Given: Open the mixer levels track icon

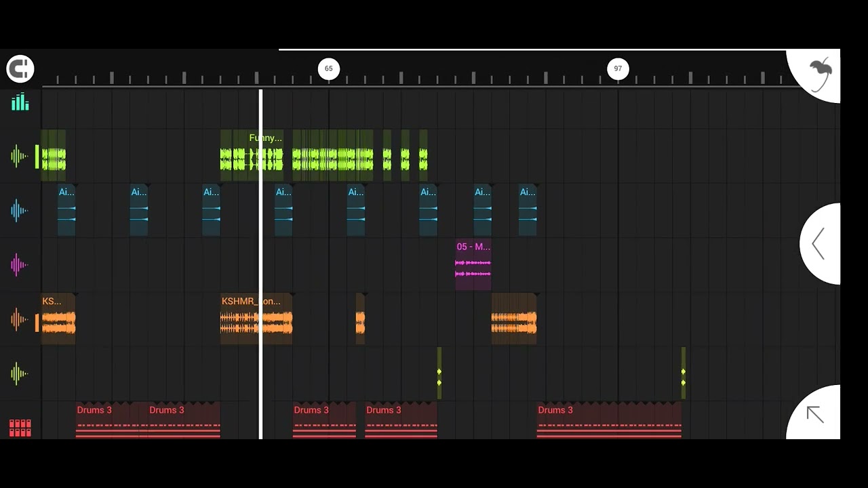Looking at the screenshot, I should coord(20,102).
